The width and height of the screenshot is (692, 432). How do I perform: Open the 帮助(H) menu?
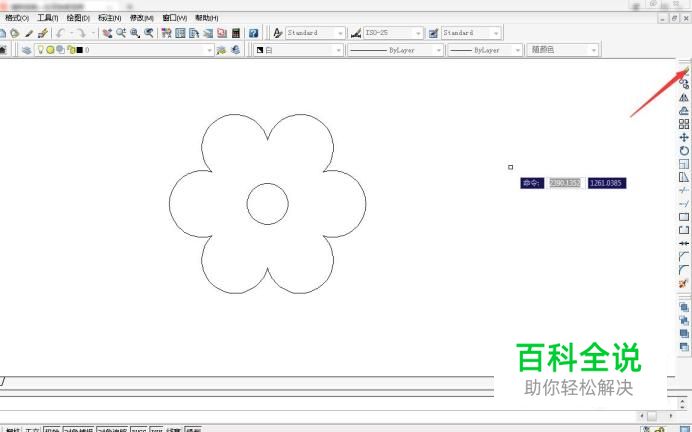pos(207,18)
